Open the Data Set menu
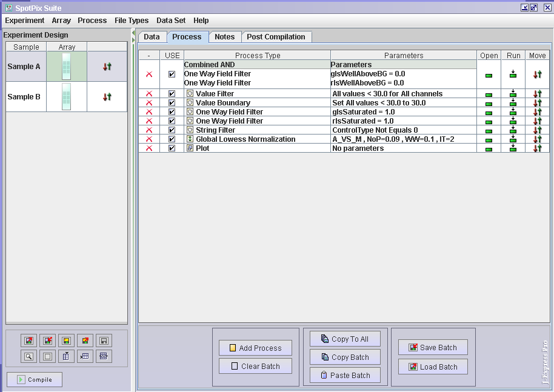Image resolution: width=554 pixels, height=392 pixels. pyautogui.click(x=171, y=20)
